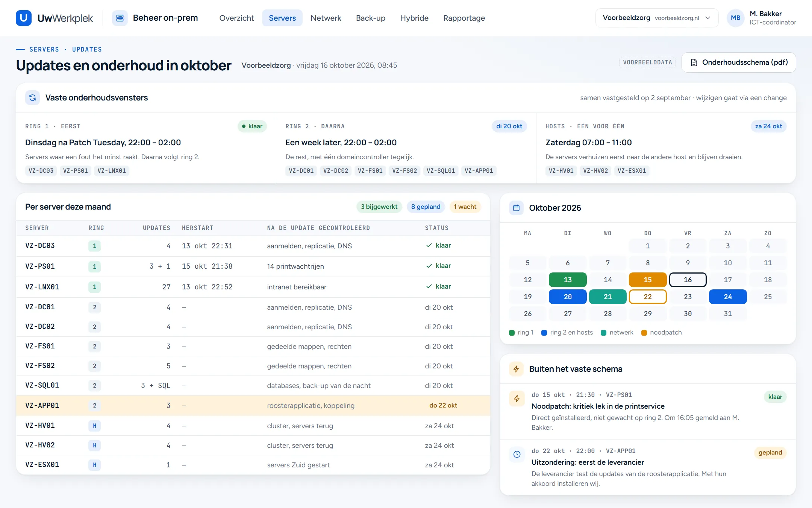The height and width of the screenshot is (508, 812).
Task: Open the Overzicht tab
Action: 236,18
